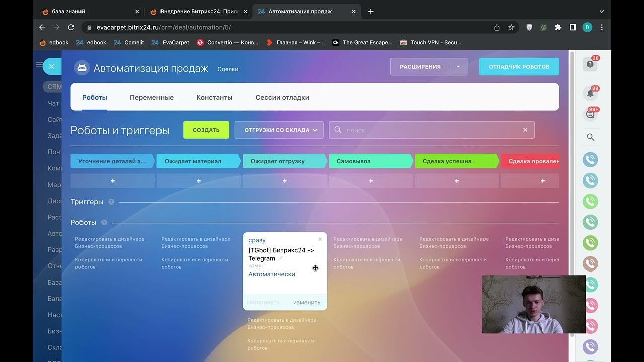Click изменить on the TGbot robot card
Viewport: 644px width, 362px height.
(x=307, y=302)
